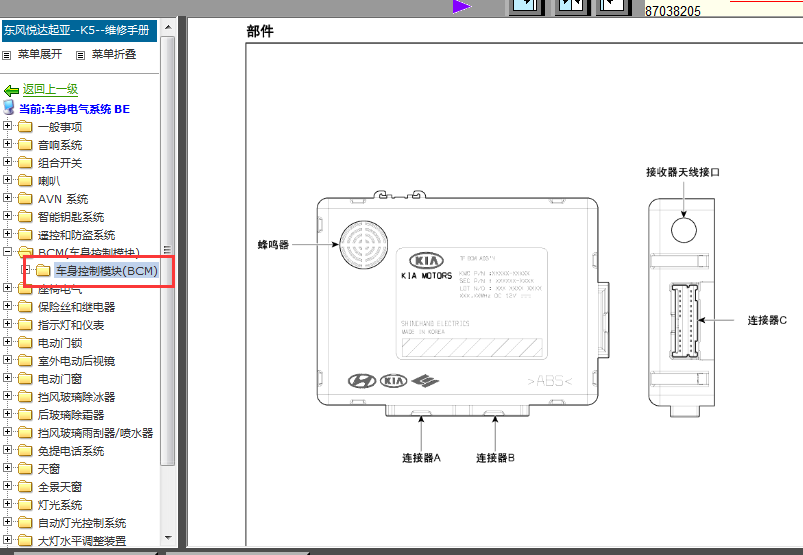Open the 音响系统 tree entry
The width and height of the screenshot is (803, 555).
[60, 145]
